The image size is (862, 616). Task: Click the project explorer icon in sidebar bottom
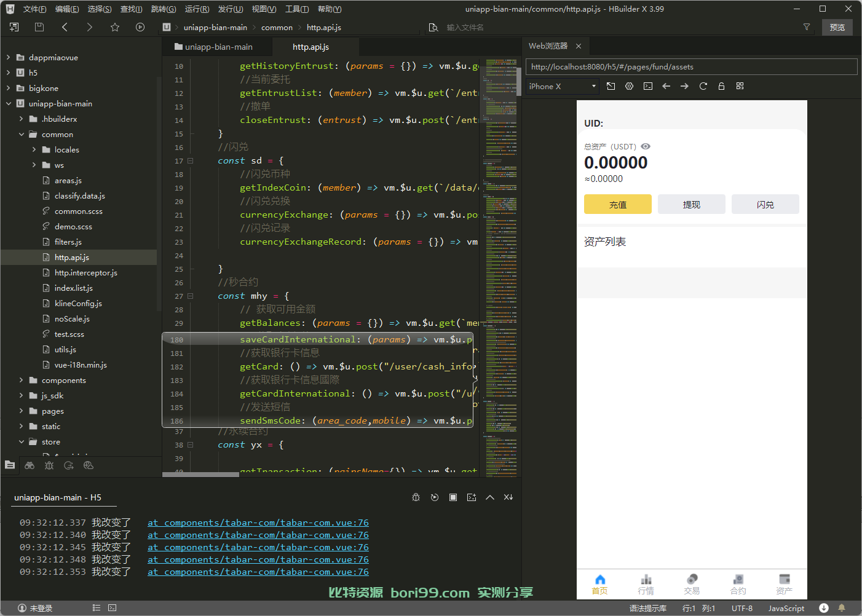pos(10,465)
